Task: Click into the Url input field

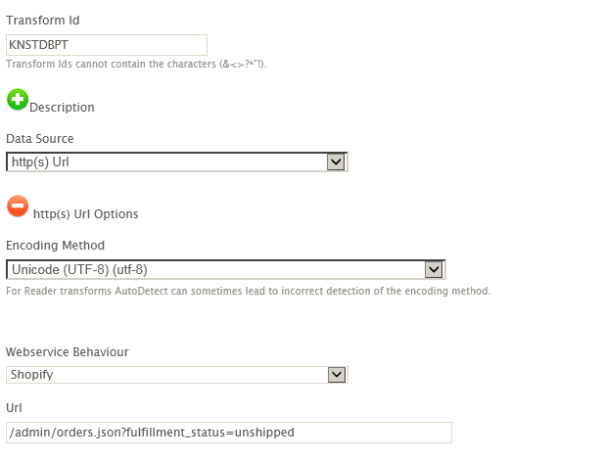Action: click(x=229, y=433)
